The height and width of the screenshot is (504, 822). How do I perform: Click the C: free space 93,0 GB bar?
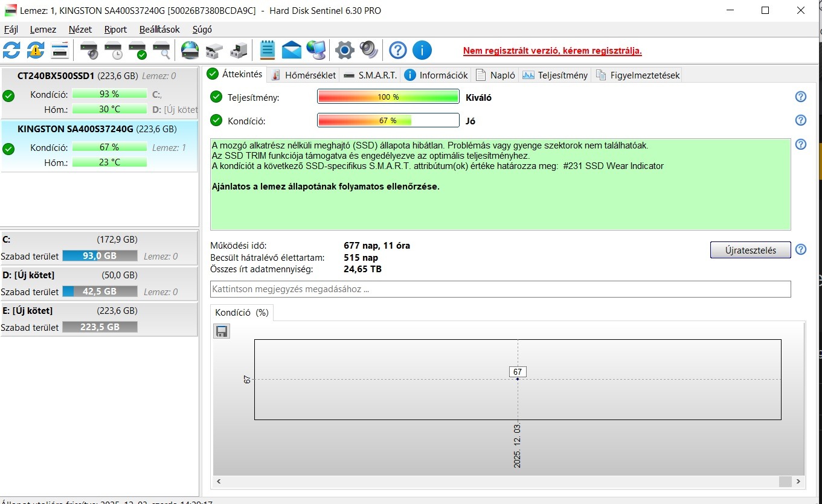click(x=100, y=256)
